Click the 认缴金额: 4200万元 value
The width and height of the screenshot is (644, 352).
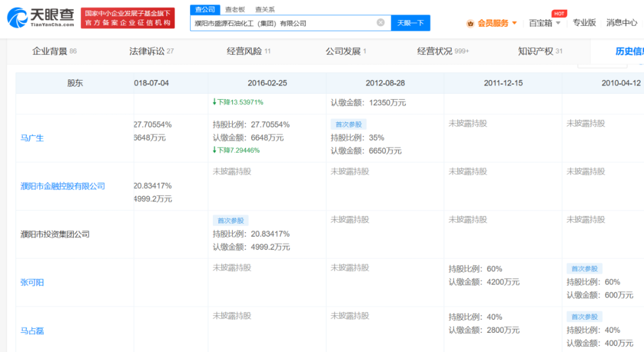point(484,282)
